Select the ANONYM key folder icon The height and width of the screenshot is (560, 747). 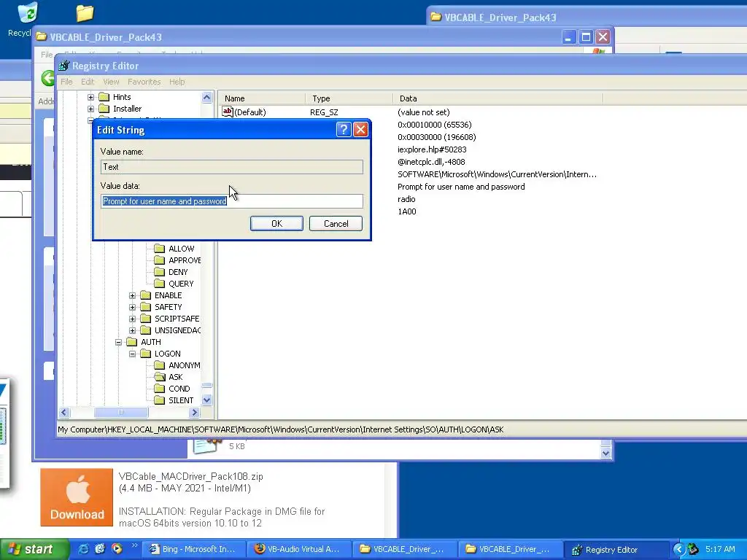[160, 365]
